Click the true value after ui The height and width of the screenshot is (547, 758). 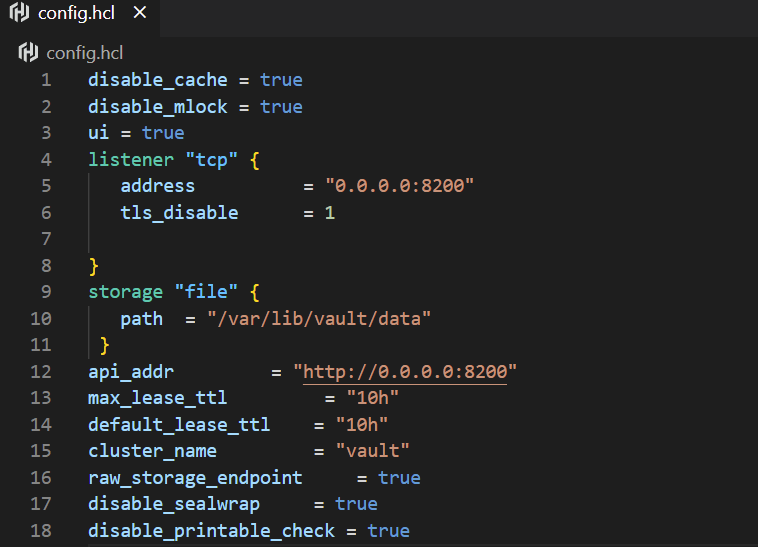click(x=163, y=133)
